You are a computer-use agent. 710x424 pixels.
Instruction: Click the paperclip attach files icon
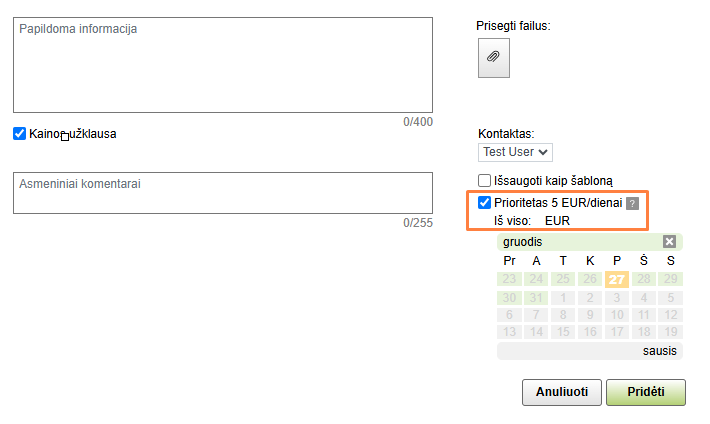(x=493, y=58)
